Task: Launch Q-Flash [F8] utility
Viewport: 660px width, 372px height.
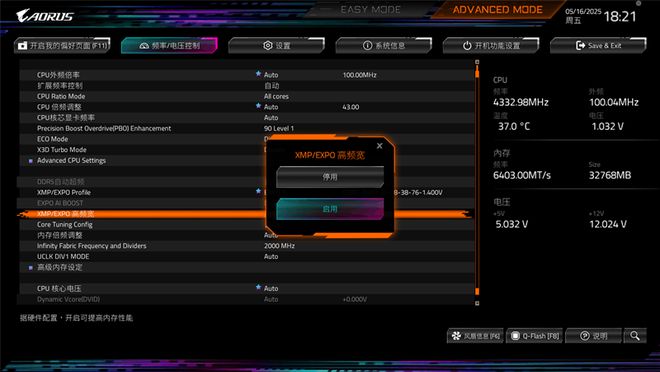Action: tap(535, 336)
